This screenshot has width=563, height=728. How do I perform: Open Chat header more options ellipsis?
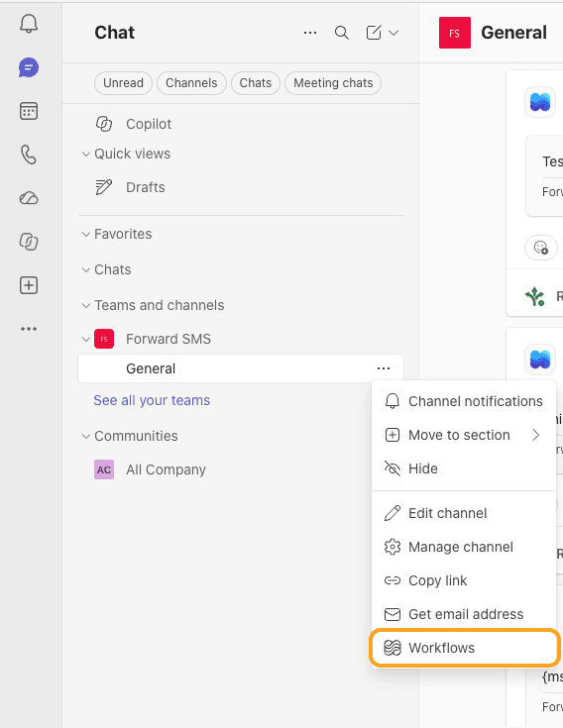[x=310, y=33]
